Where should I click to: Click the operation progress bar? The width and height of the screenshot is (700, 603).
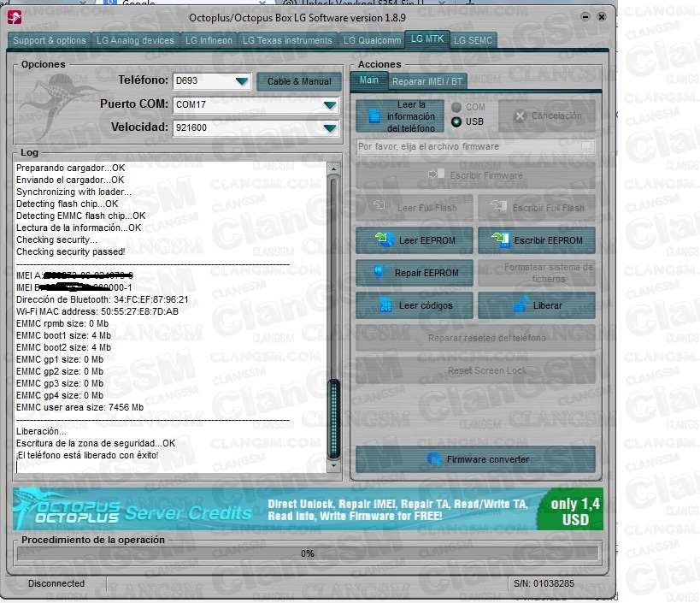pyautogui.click(x=307, y=553)
